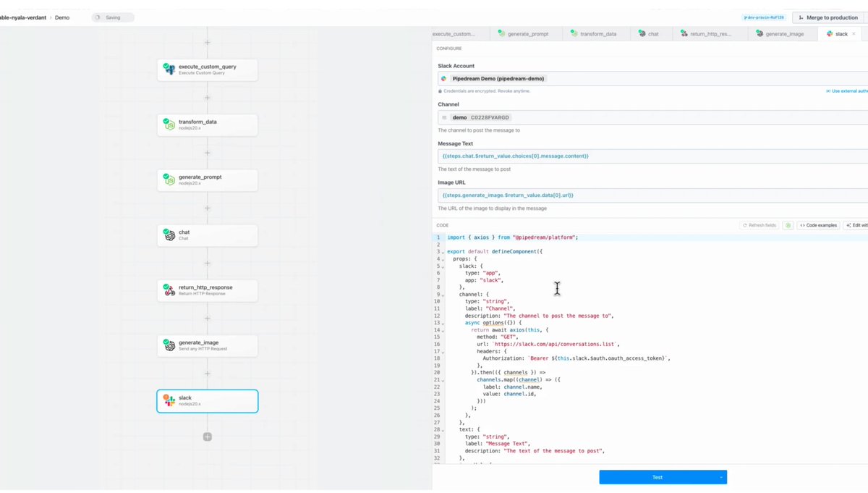Switch to the chat tab

(650, 34)
